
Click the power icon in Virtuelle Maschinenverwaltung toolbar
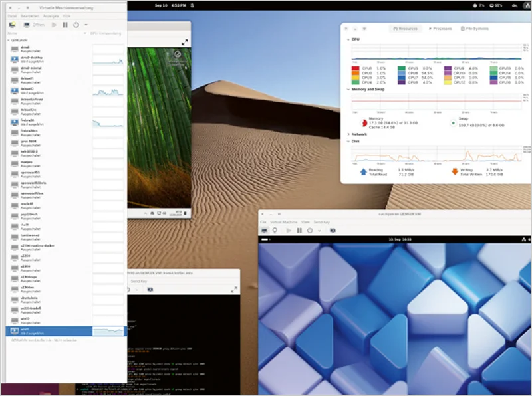click(76, 25)
